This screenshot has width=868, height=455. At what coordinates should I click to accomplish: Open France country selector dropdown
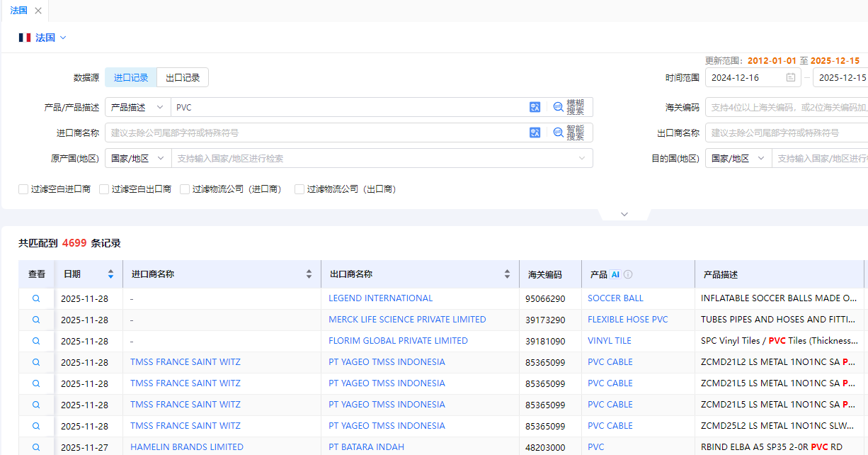43,38
